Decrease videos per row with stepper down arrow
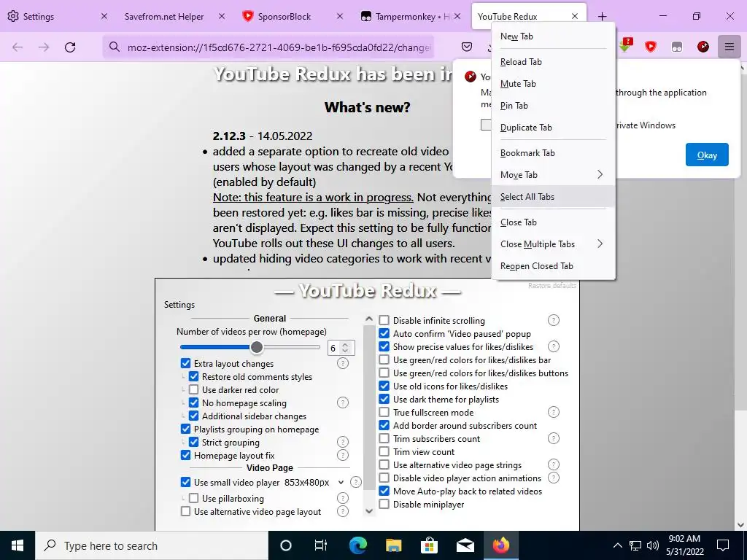Screen dimensions: 747x560 (345, 351)
